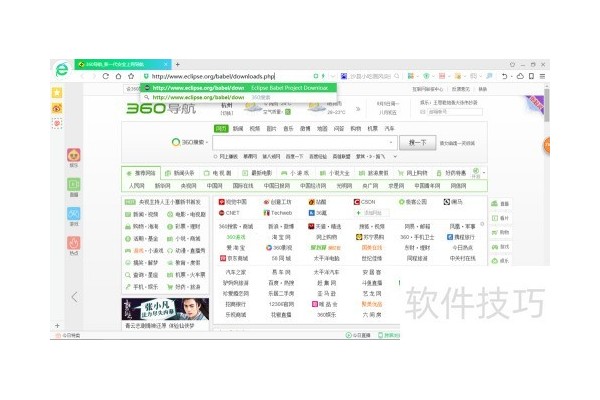Viewport: 600px width, 400px height.
Task: Choose the Eclipse Babel Project Download suggestion
Action: click(239, 88)
